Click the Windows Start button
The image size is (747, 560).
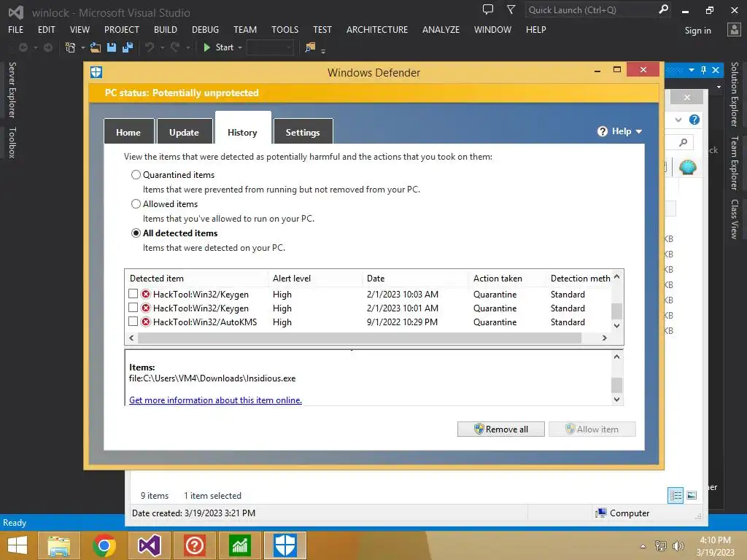18,545
